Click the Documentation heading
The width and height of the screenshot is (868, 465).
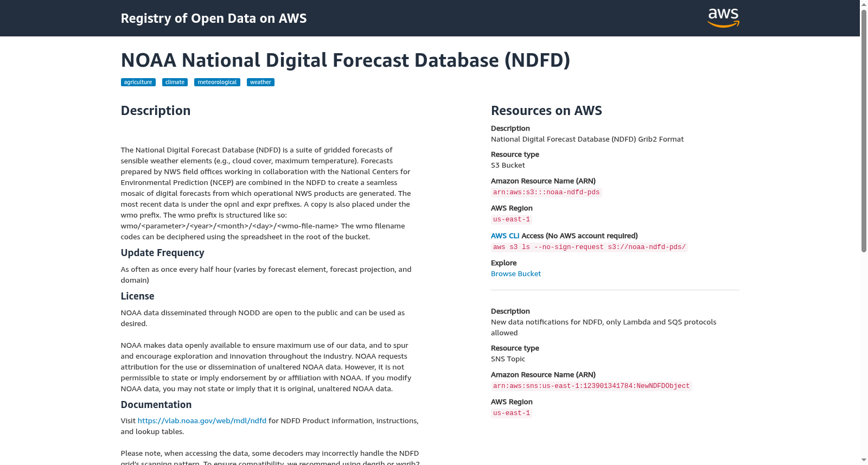(x=156, y=405)
